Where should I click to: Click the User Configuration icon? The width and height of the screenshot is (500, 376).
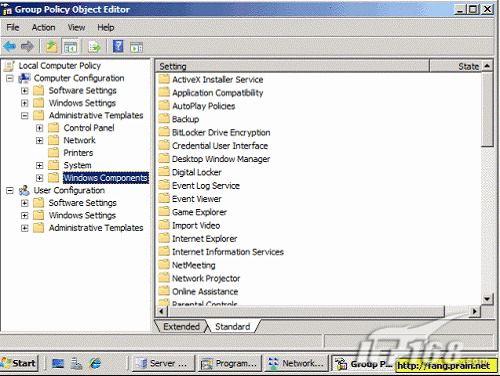click(x=24, y=191)
